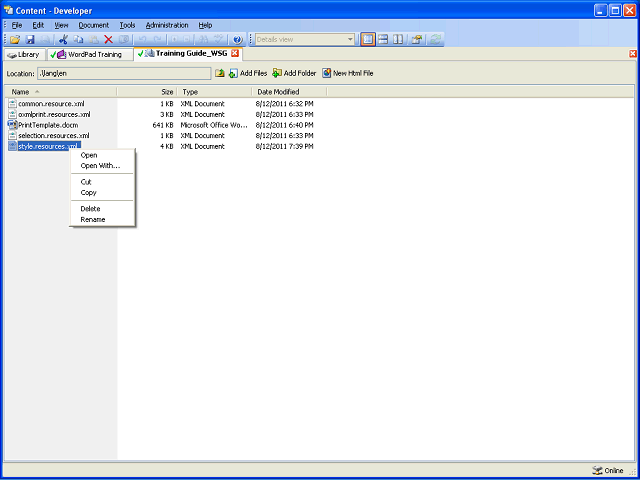Sort by the Name column header
The image size is (640, 480).
pyautogui.click(x=61, y=92)
